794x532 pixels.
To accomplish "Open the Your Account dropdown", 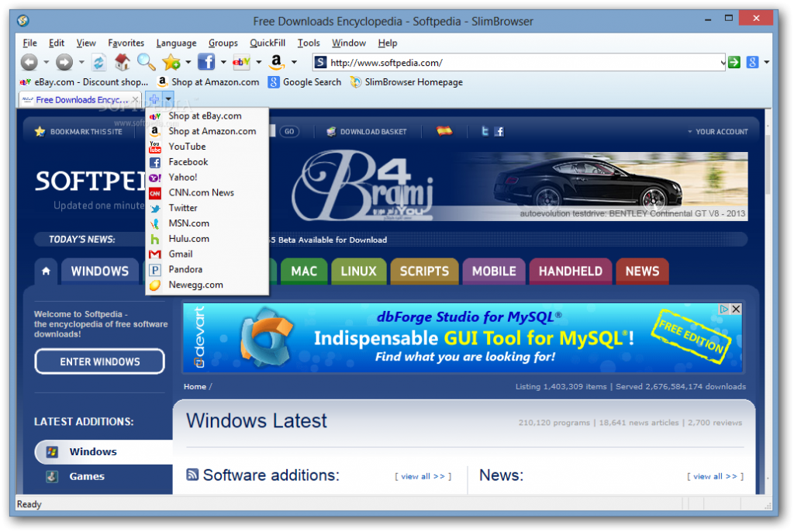I will (x=717, y=132).
